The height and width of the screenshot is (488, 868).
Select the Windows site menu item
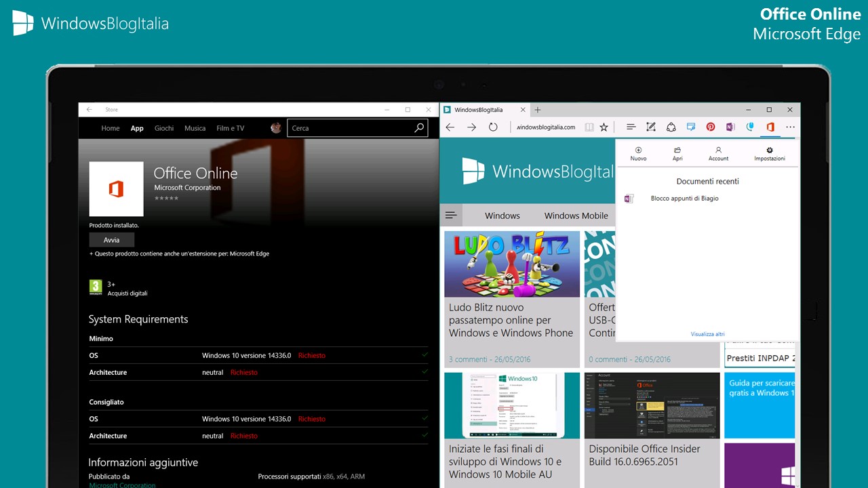tap(502, 216)
